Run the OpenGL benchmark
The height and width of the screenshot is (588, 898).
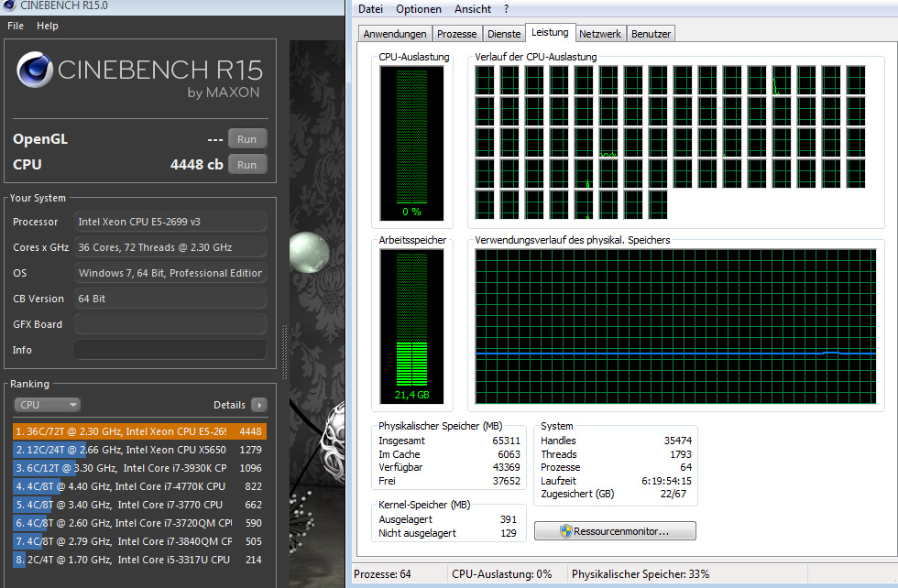coord(247,139)
